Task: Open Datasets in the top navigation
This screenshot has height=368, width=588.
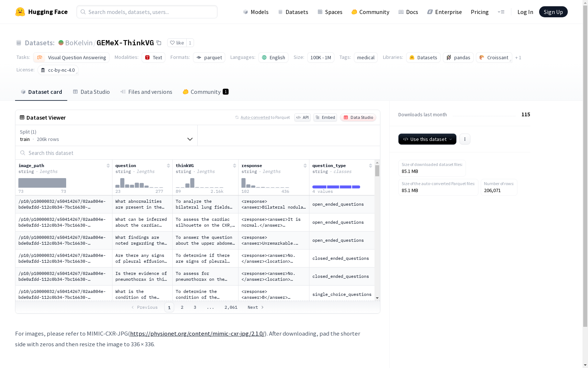Action: [x=293, y=12]
